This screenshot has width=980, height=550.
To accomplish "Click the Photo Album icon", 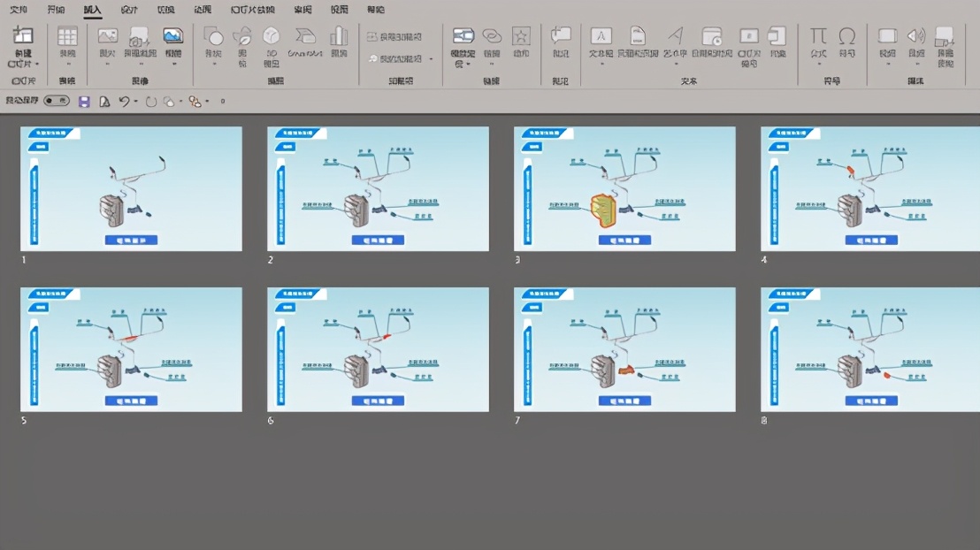I will (173, 35).
